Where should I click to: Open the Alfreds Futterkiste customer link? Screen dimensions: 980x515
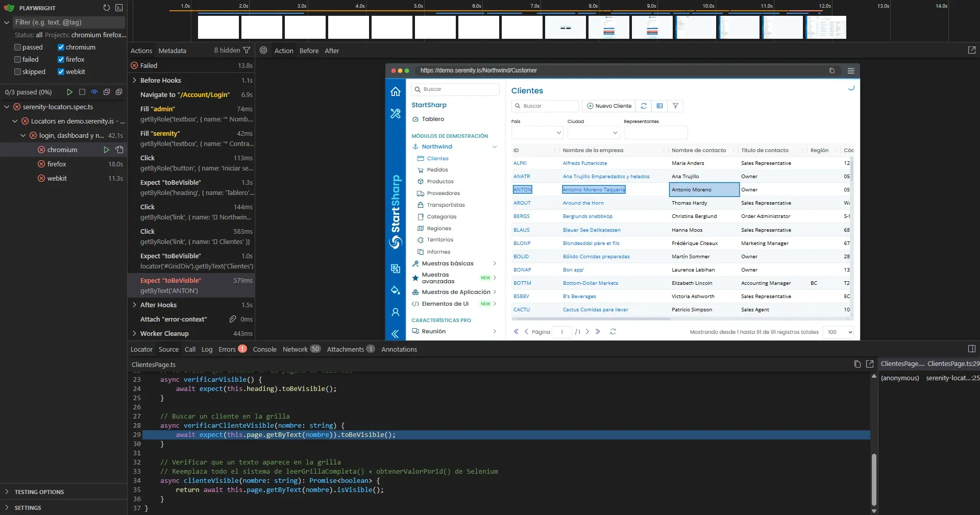(x=585, y=163)
